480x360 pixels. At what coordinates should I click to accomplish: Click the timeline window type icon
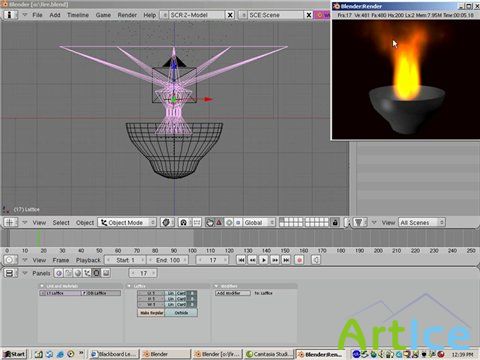pyautogui.click(x=10, y=260)
